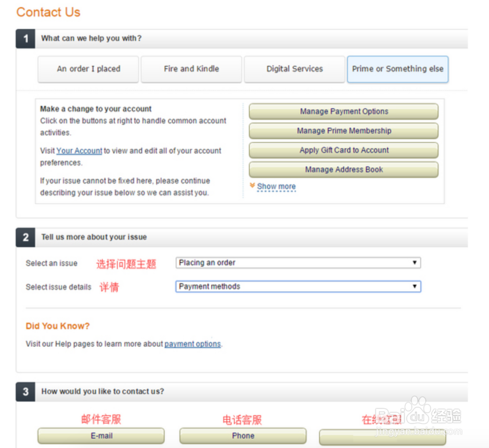The image size is (489, 448).
Task: Expand the Show more account options
Action: coord(276,186)
